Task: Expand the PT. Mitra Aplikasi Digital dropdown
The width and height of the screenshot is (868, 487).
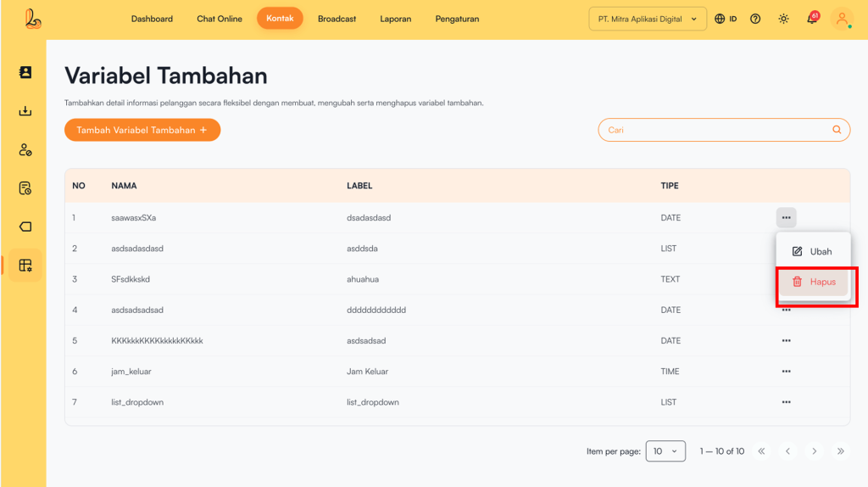Action: [x=648, y=19]
